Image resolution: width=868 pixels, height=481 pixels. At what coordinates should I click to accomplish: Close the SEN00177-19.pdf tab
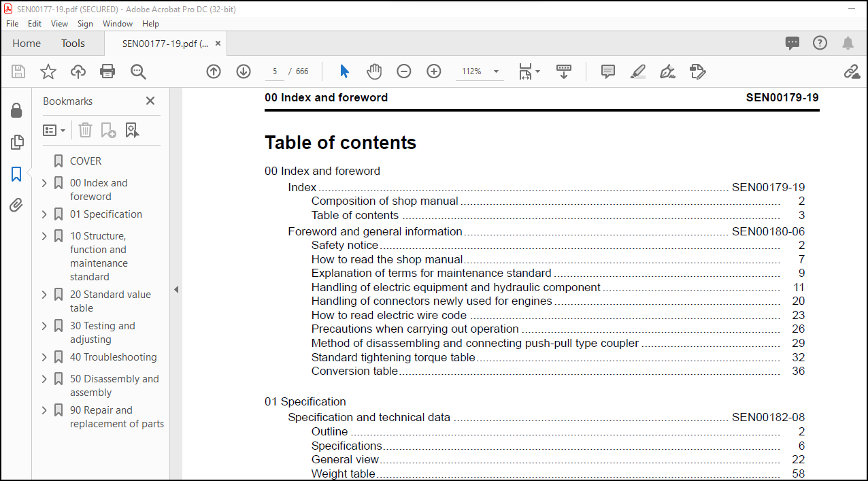pos(218,43)
